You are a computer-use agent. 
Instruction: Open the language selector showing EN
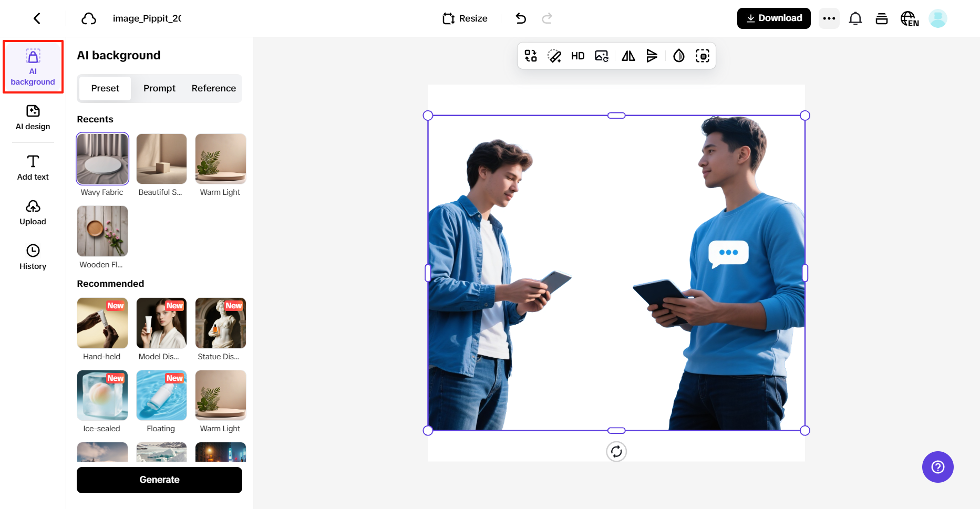click(x=910, y=18)
